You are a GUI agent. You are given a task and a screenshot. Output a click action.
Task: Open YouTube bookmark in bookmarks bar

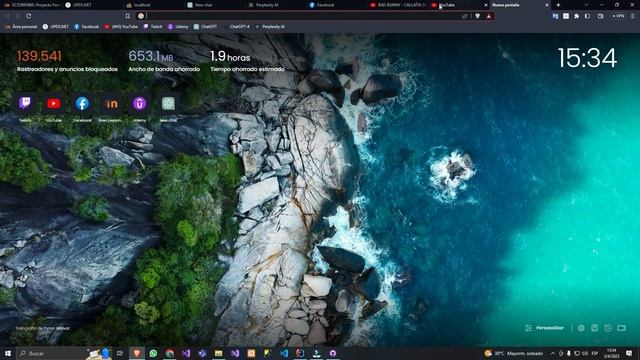pyautogui.click(x=121, y=27)
